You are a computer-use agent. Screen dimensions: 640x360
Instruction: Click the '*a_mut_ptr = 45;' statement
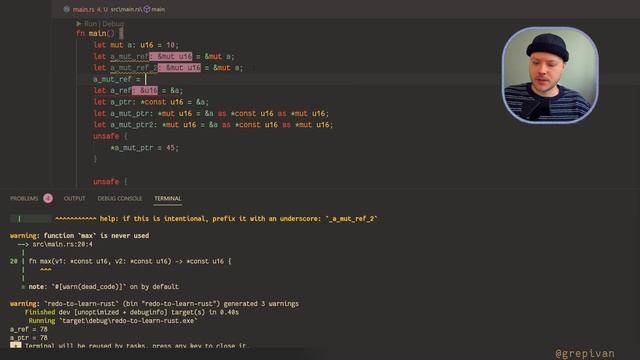coord(144,148)
